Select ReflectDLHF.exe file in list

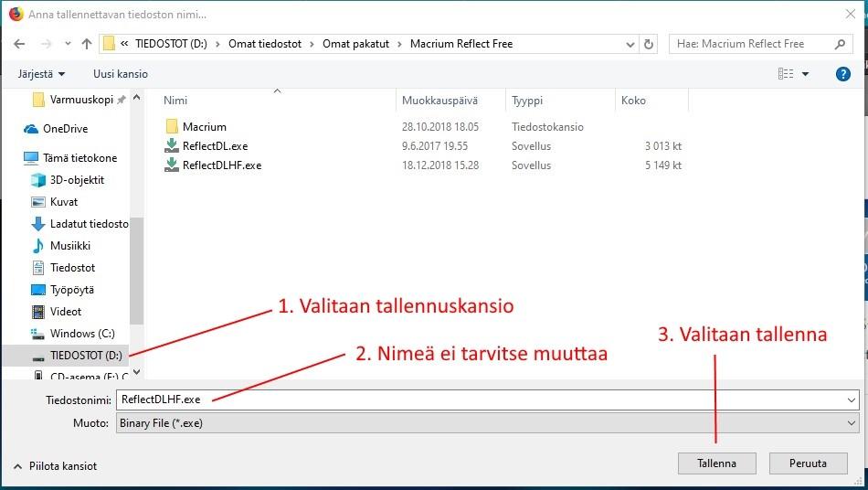point(221,165)
